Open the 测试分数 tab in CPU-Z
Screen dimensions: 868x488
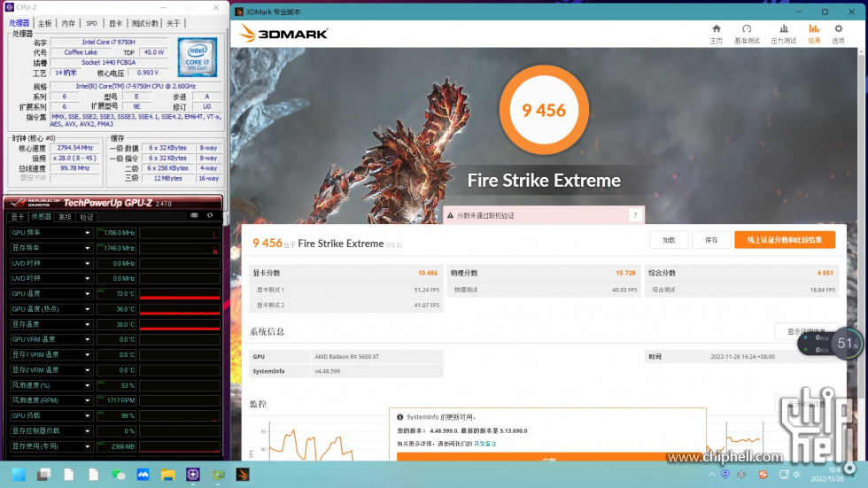[144, 23]
